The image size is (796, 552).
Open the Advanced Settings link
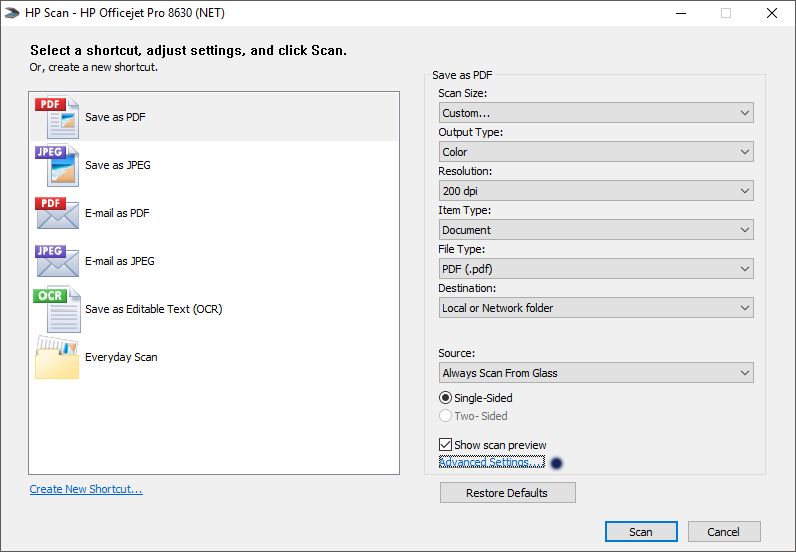[x=491, y=462]
